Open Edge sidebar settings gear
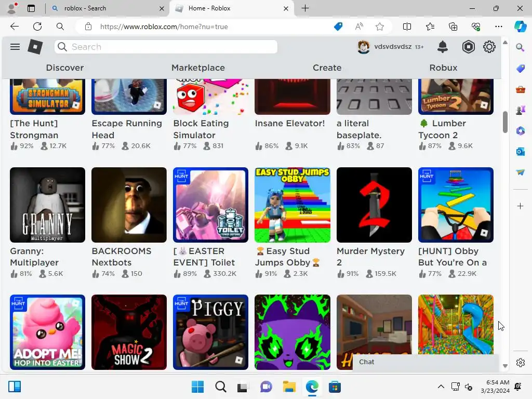 click(x=520, y=363)
